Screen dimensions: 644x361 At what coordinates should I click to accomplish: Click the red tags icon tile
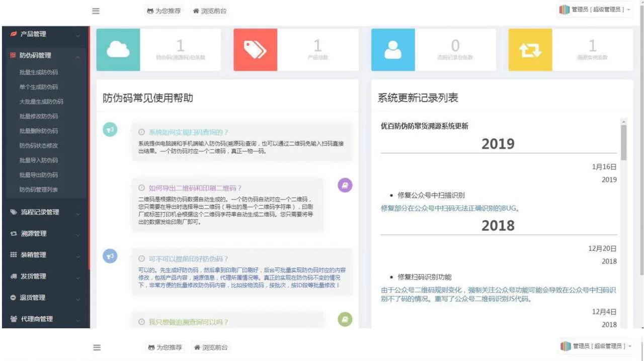tap(255, 50)
